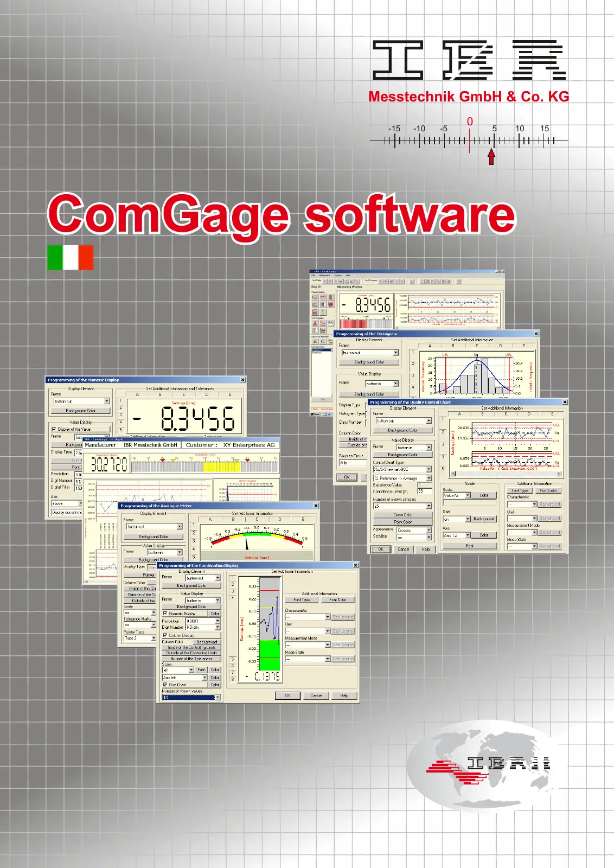Open Digit Number '6 Digits' dropdown
This screenshot has width=614, height=868.
(x=203, y=627)
